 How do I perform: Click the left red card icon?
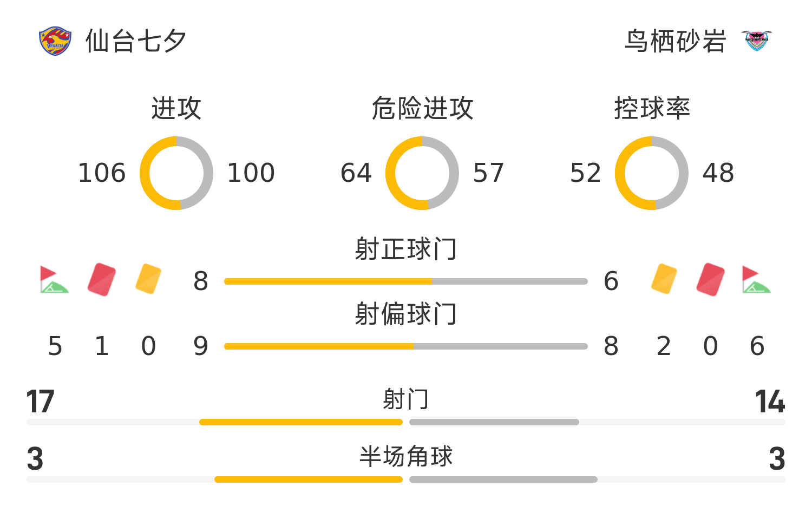(x=102, y=280)
